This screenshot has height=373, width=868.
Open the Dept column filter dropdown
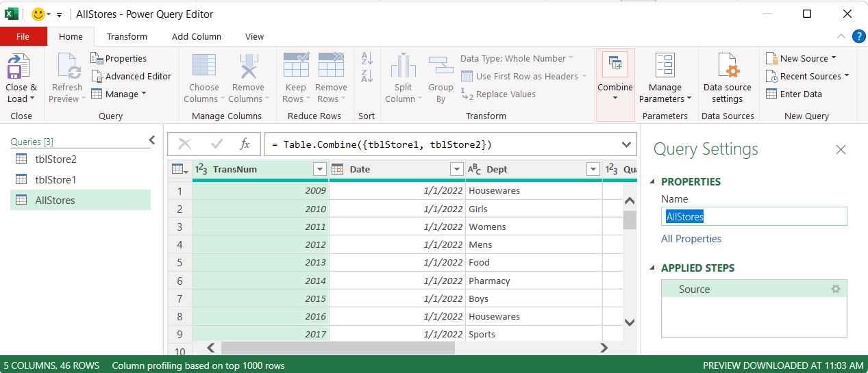coord(593,169)
